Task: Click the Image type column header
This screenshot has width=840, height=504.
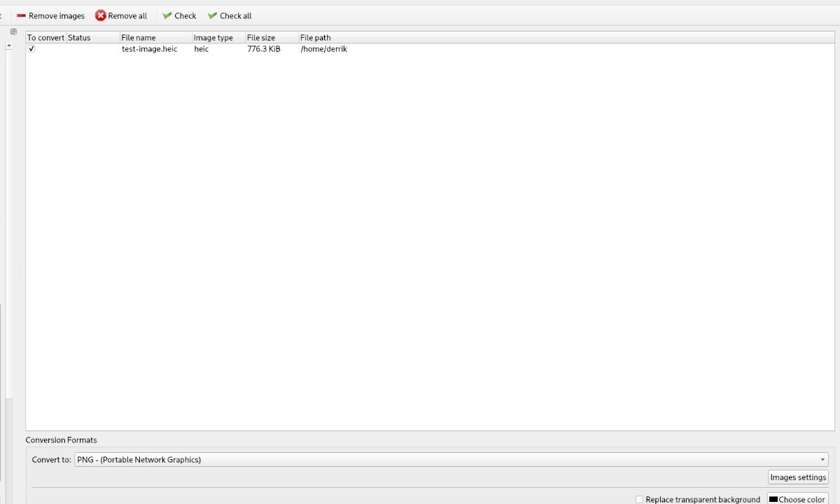Action: pyautogui.click(x=213, y=37)
